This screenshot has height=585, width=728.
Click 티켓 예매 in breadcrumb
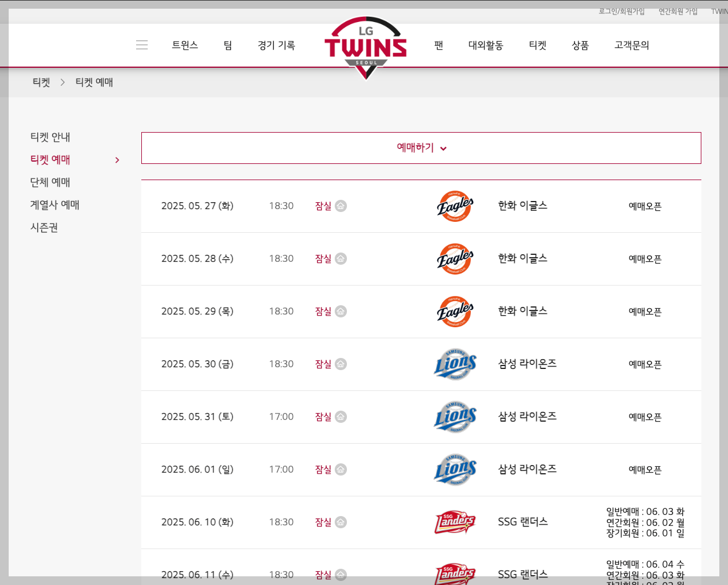[x=94, y=82]
